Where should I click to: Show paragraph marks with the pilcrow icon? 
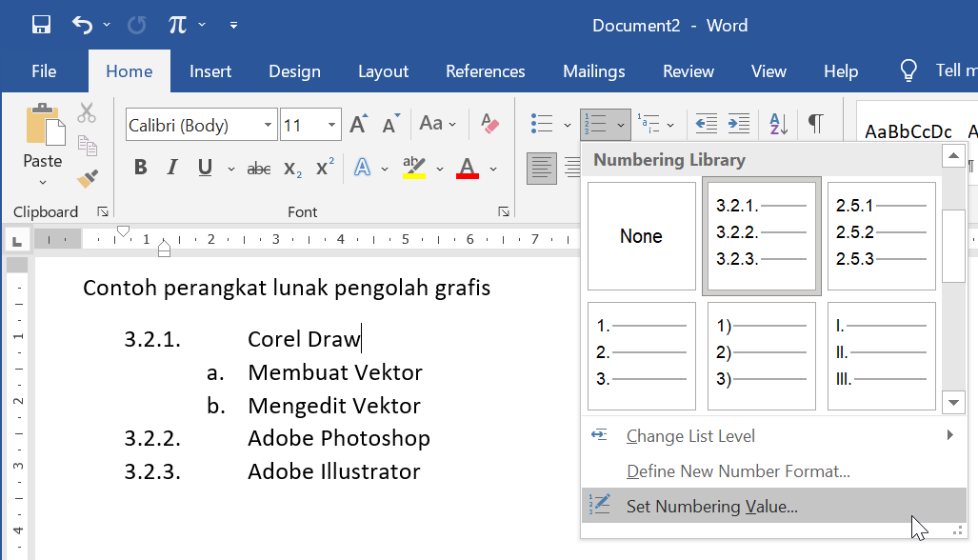tap(815, 124)
